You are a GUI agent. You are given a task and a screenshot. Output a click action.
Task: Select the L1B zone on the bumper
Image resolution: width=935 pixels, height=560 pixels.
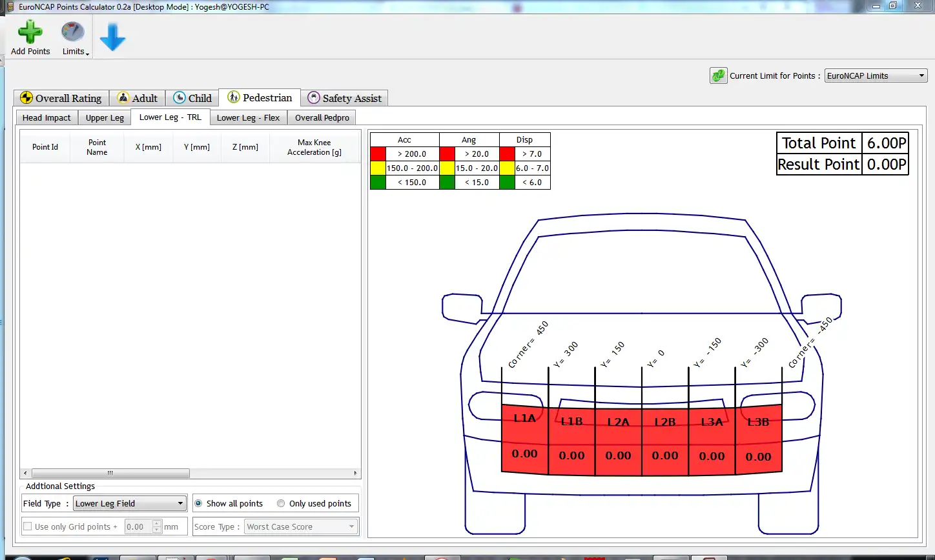tap(571, 441)
